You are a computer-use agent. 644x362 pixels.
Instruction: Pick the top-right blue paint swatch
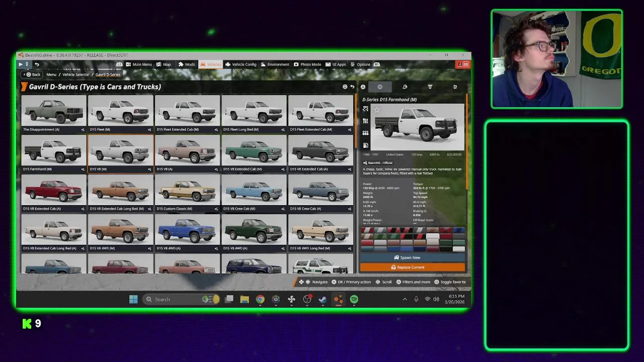(x=459, y=230)
